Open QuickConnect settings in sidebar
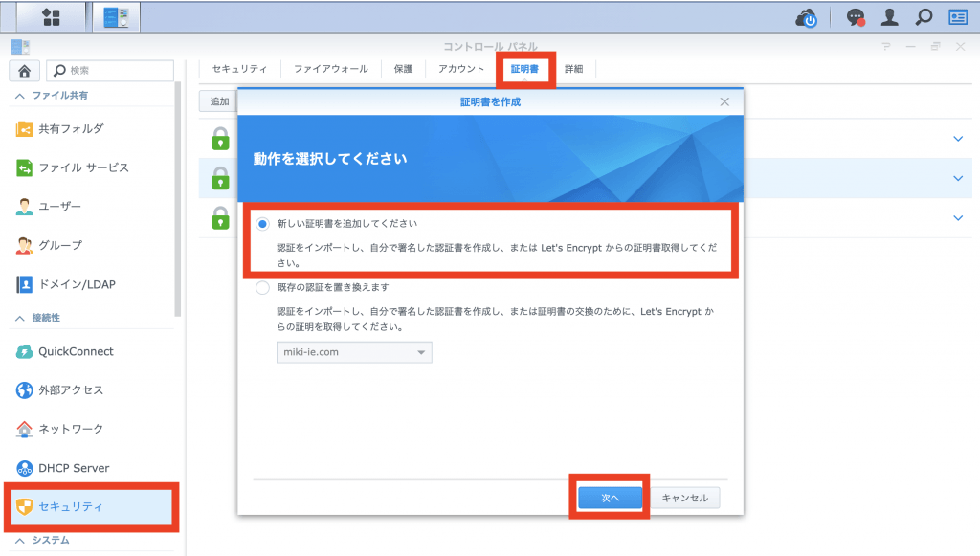This screenshot has width=980, height=556. click(x=76, y=351)
